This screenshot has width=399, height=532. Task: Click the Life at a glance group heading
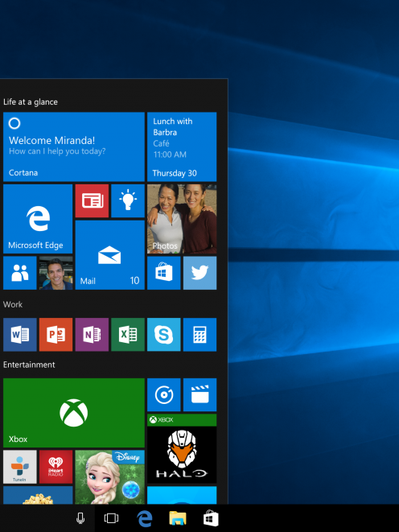pyautogui.click(x=31, y=101)
